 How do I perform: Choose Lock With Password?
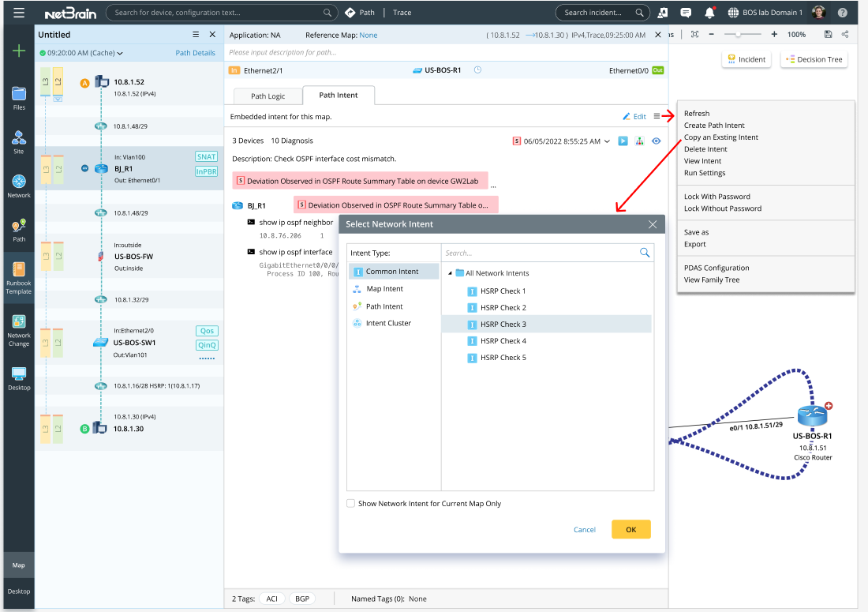[716, 197]
